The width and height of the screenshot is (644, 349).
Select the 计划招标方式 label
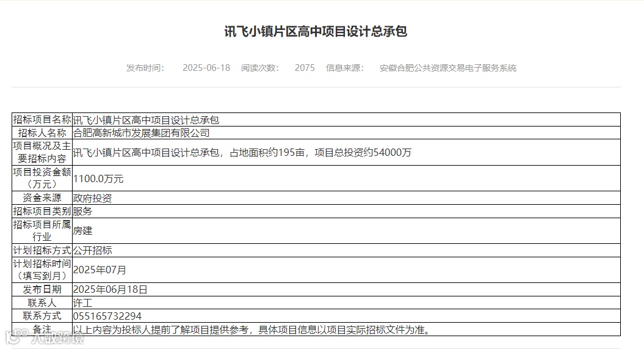pos(42,250)
